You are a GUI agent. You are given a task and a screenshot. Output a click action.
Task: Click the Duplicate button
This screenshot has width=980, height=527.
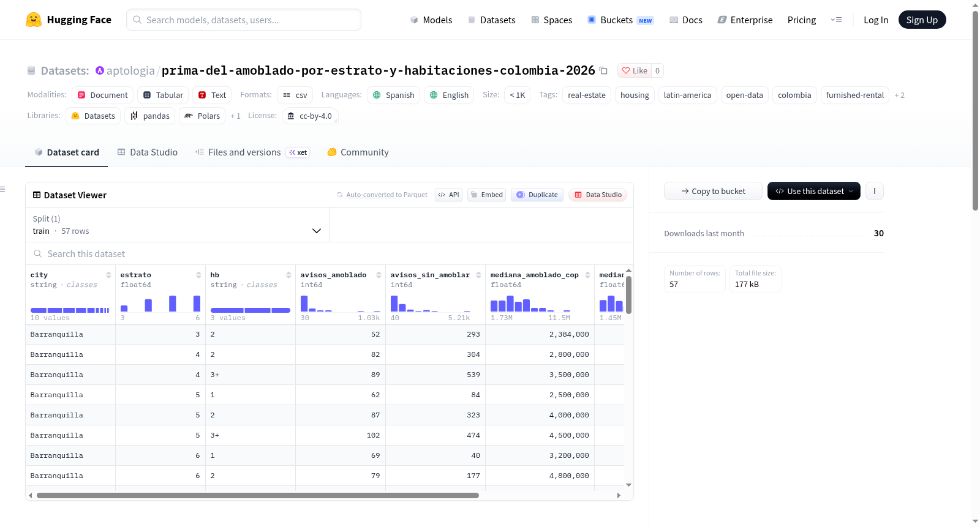[x=537, y=195]
